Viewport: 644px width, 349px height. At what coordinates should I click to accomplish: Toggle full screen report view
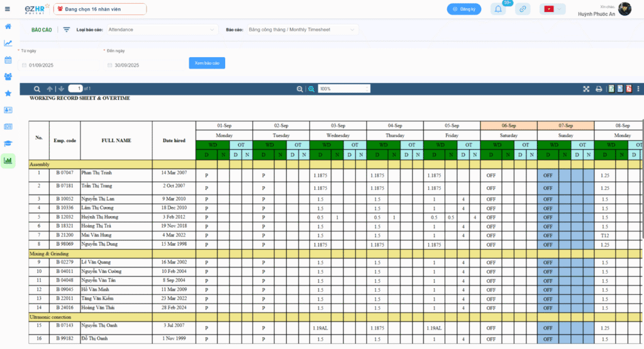click(586, 89)
